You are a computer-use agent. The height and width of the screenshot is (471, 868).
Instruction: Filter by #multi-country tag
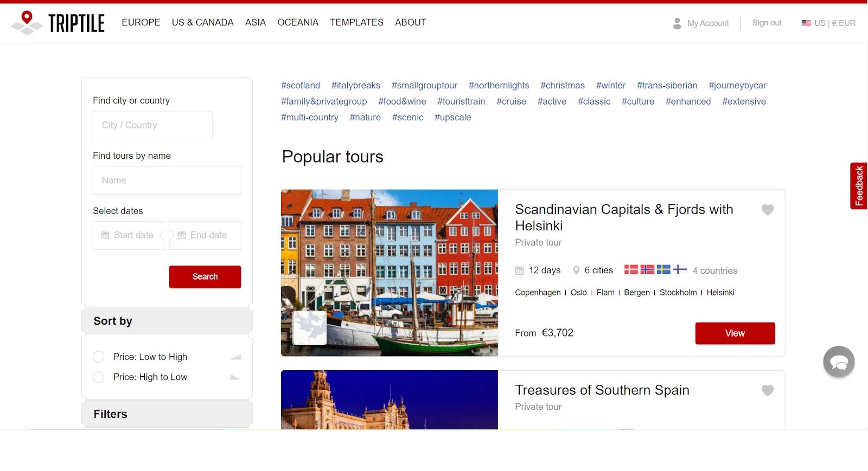click(310, 118)
